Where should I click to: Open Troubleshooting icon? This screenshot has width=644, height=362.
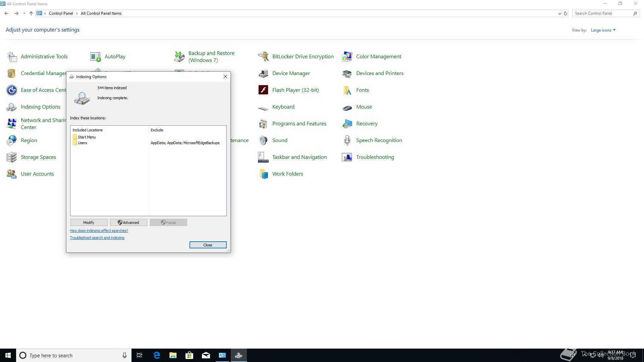point(347,157)
